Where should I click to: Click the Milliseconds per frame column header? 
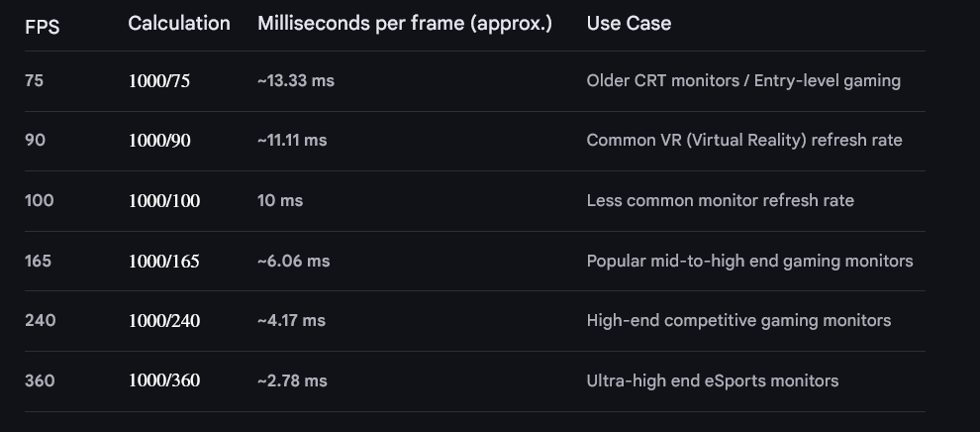405,23
